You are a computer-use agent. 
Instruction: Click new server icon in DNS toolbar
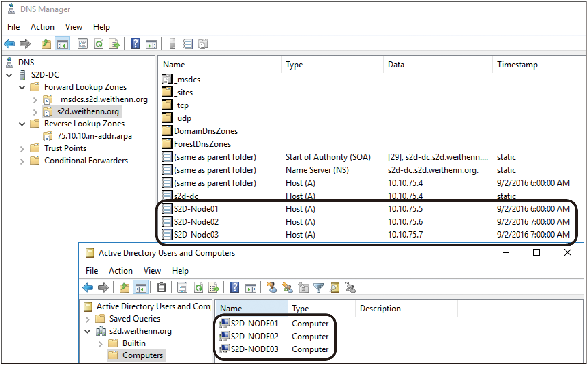[x=172, y=43]
